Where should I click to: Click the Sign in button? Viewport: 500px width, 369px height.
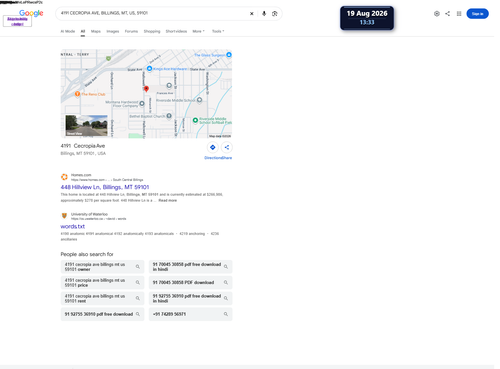[477, 14]
